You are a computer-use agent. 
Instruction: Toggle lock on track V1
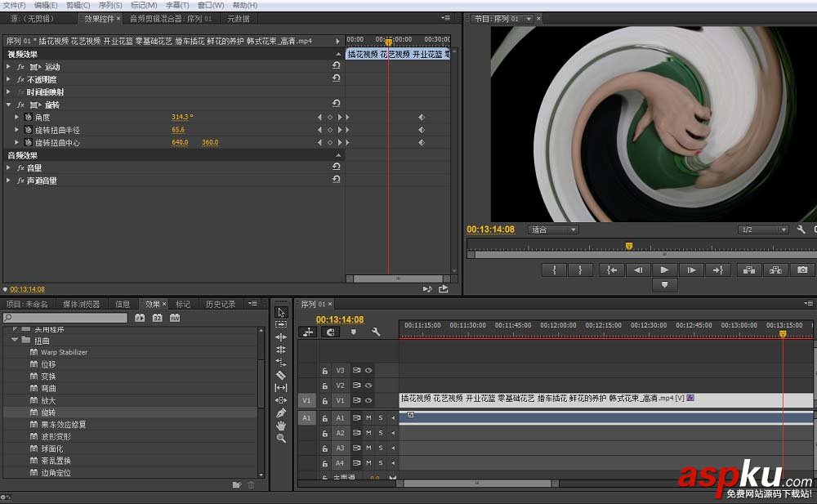pos(324,401)
